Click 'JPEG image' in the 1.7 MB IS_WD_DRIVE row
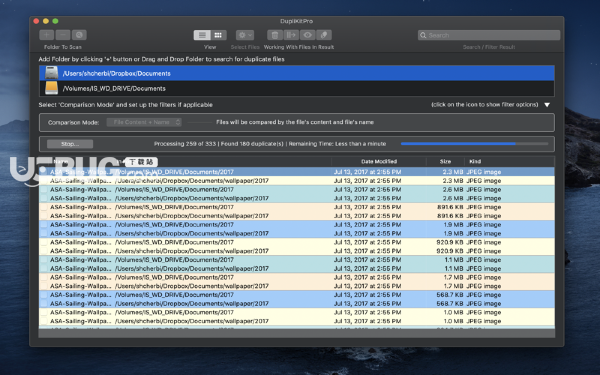The height and width of the screenshot is (375, 600). [484, 277]
